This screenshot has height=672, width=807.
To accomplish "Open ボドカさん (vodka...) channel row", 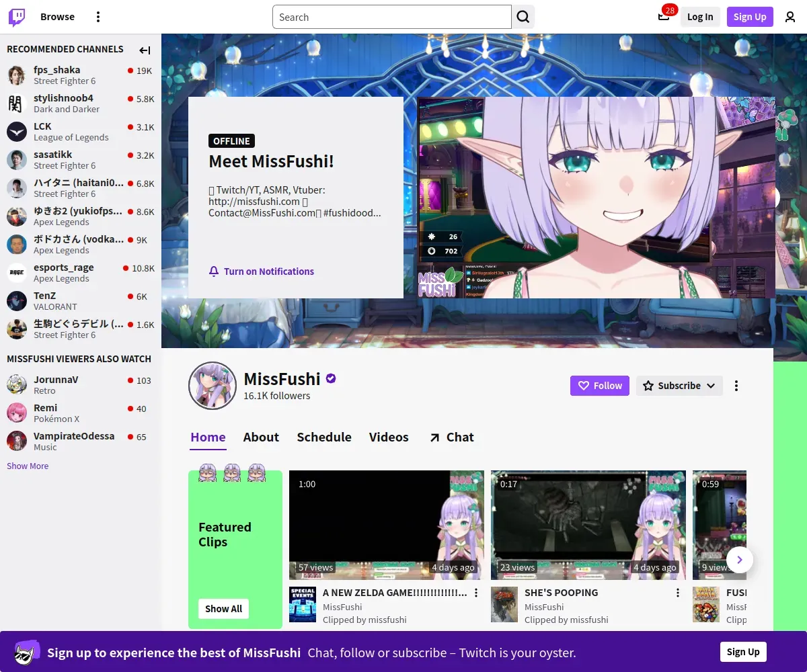I will coord(81,245).
